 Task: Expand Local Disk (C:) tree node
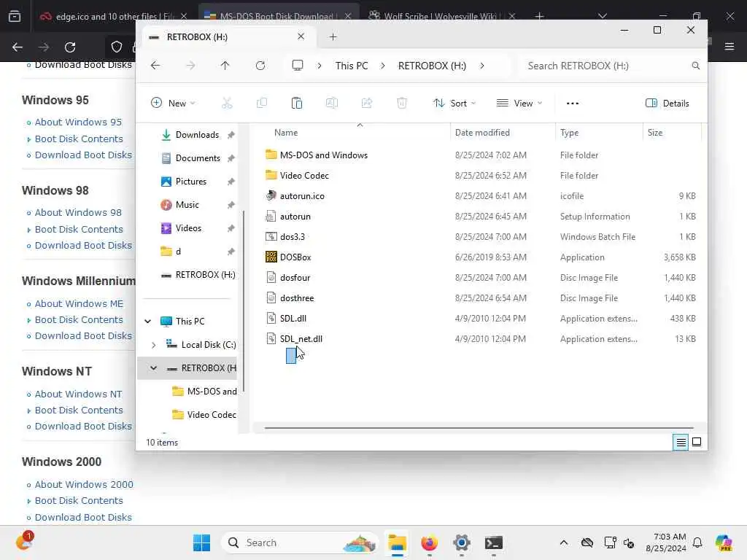153,345
